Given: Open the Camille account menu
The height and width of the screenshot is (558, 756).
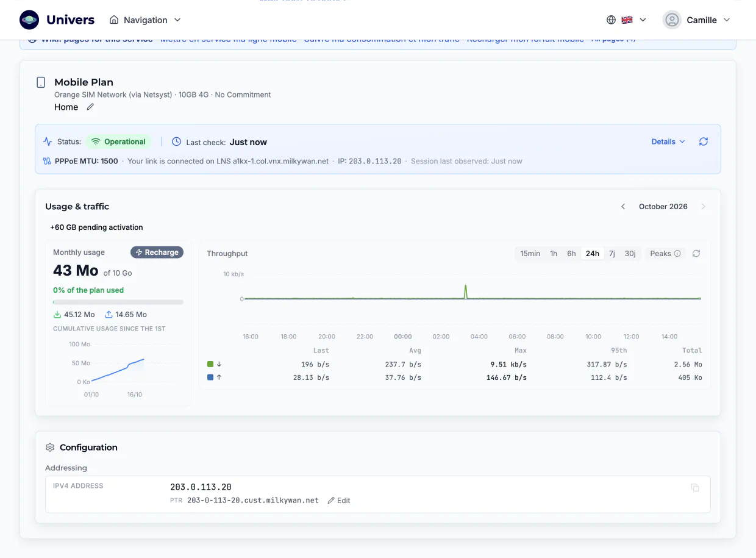Looking at the screenshot, I should pos(696,20).
